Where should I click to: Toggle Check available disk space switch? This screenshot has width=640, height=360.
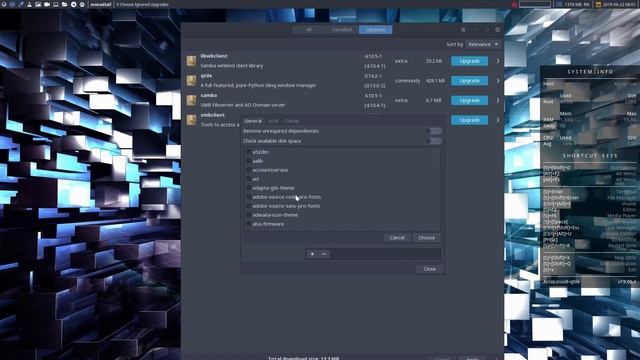click(433, 141)
